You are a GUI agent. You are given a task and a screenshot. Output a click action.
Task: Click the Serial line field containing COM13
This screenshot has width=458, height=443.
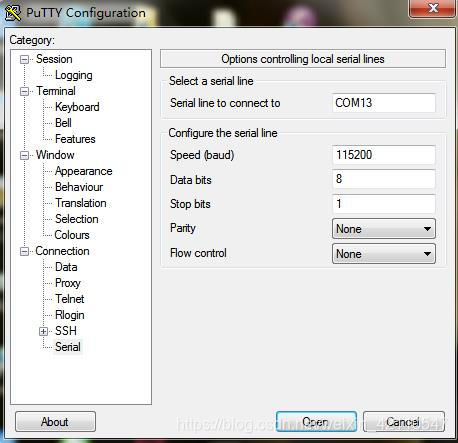click(x=384, y=103)
